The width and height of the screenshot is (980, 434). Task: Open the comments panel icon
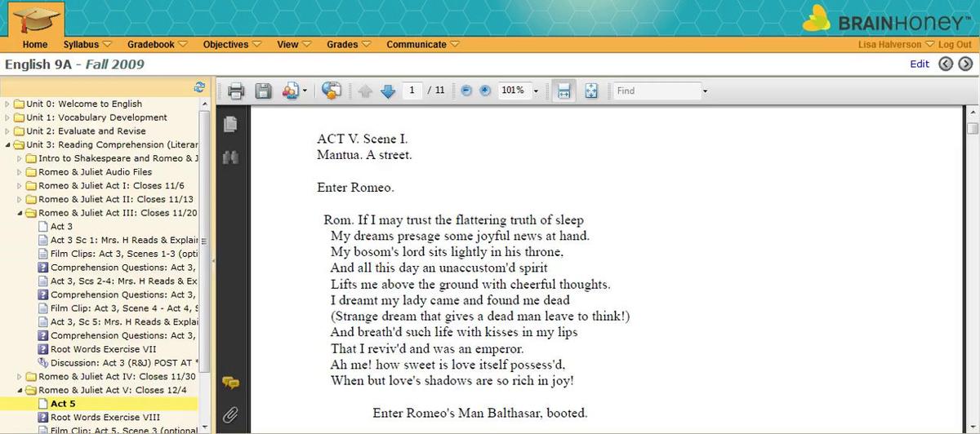[x=230, y=382]
